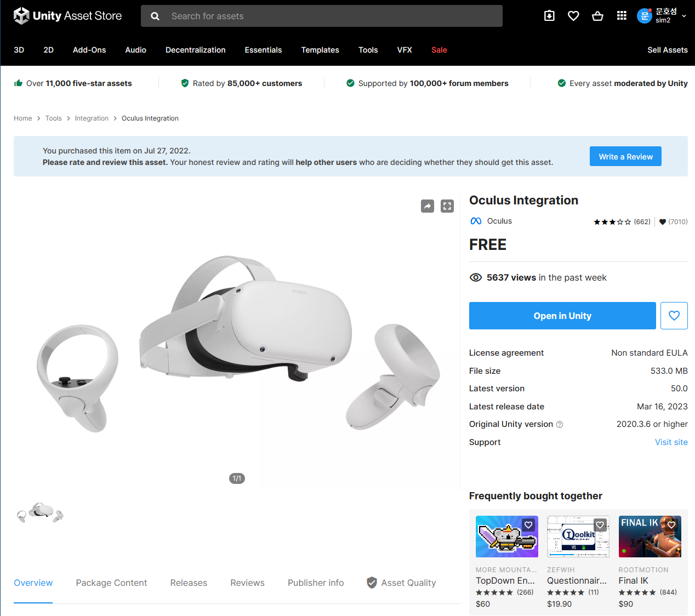Click the Non standard EULA text

click(650, 353)
